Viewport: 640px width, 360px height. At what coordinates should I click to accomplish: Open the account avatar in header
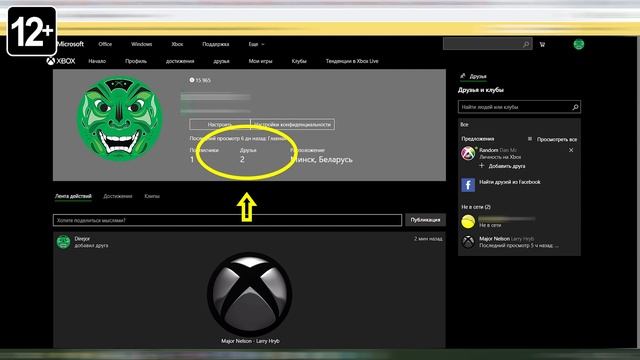coord(578,44)
